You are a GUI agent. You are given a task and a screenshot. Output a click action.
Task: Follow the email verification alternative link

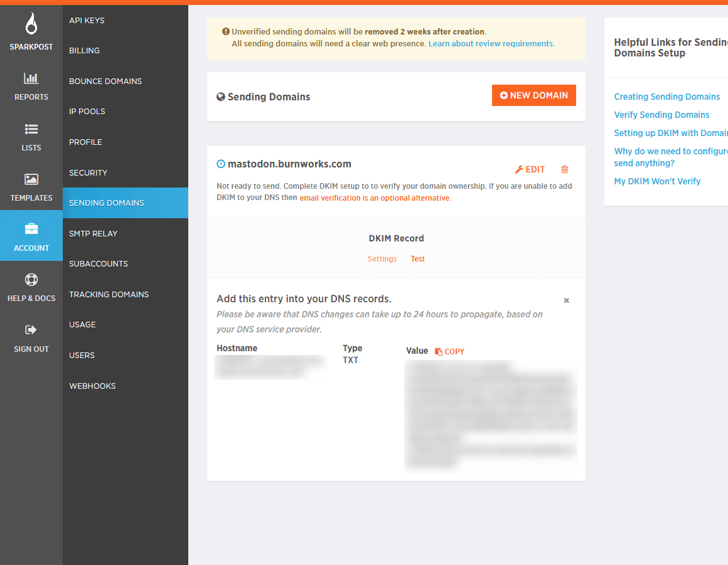375,198
